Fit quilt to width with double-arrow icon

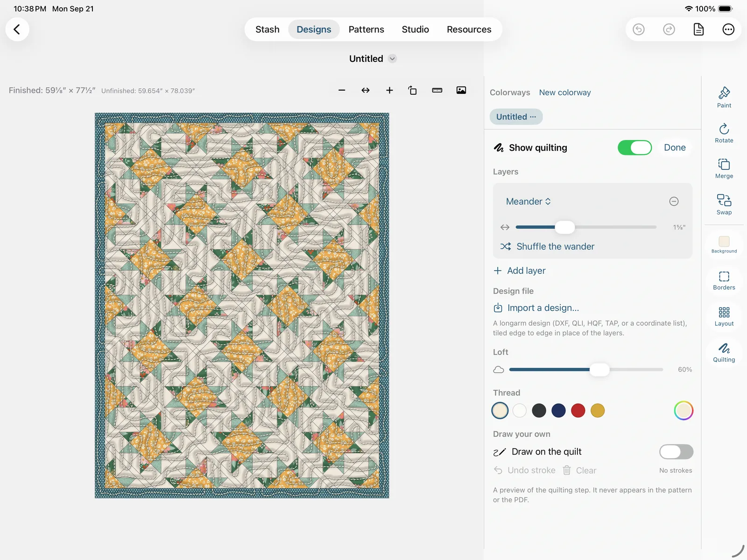[x=366, y=90]
